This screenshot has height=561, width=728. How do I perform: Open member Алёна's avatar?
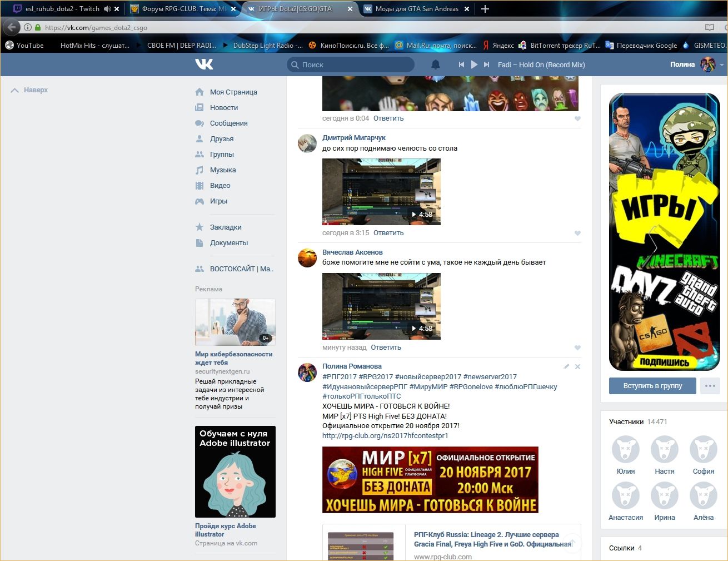pyautogui.click(x=704, y=496)
